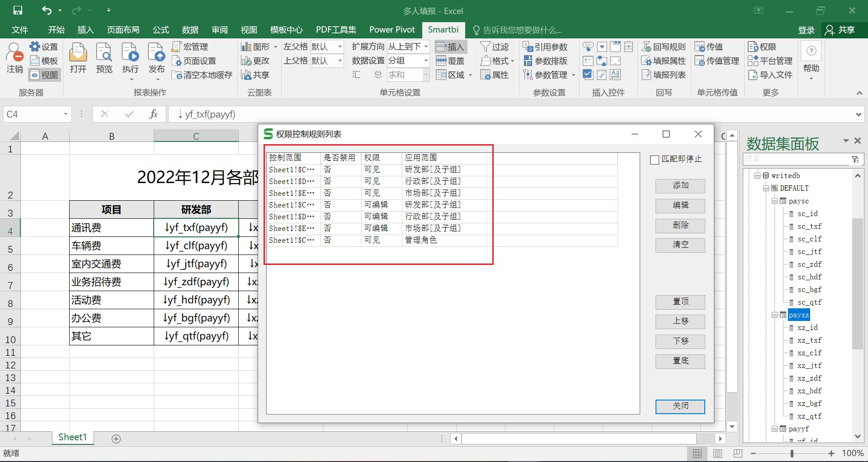Click the 添加 button in rules dialog

680,186
